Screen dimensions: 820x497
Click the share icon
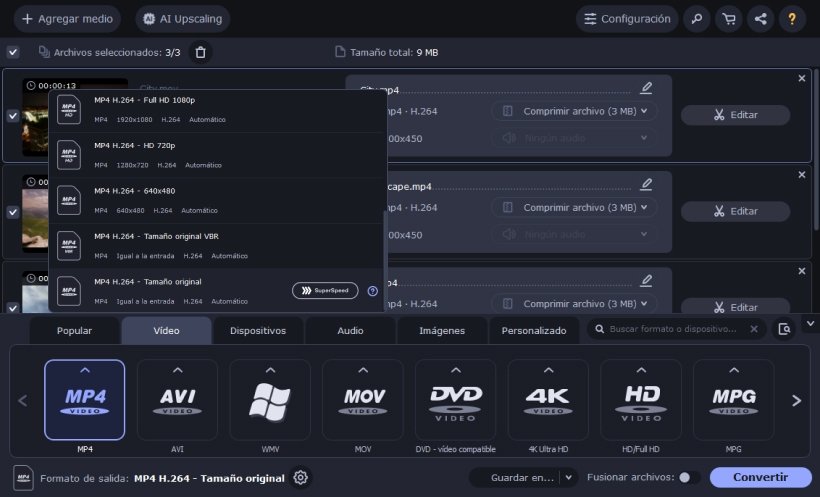tap(760, 19)
